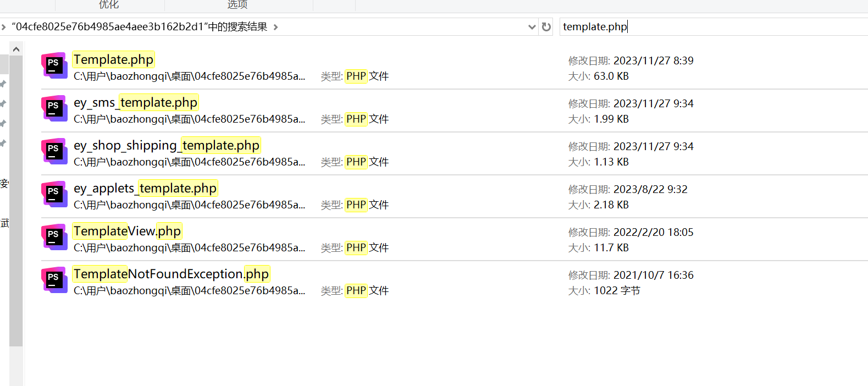Viewport: 868px width, 386px height.
Task: Open the address bar history dropdown arrow
Action: tap(532, 27)
